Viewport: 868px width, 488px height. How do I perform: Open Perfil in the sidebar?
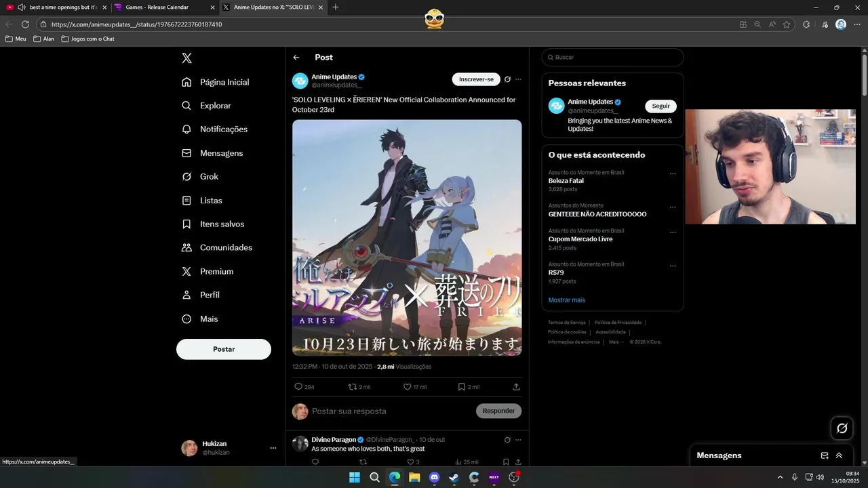click(x=201, y=296)
